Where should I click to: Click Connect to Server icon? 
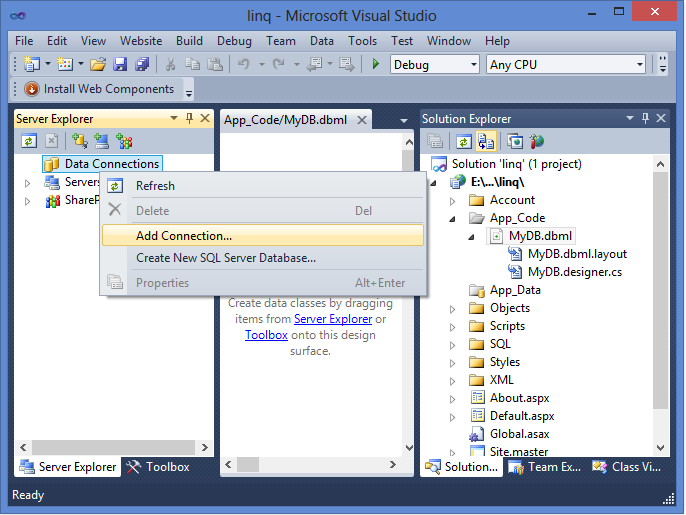[102, 141]
